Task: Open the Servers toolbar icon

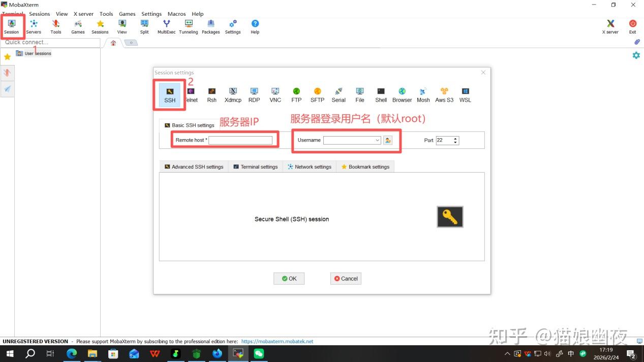Action: coord(34,27)
